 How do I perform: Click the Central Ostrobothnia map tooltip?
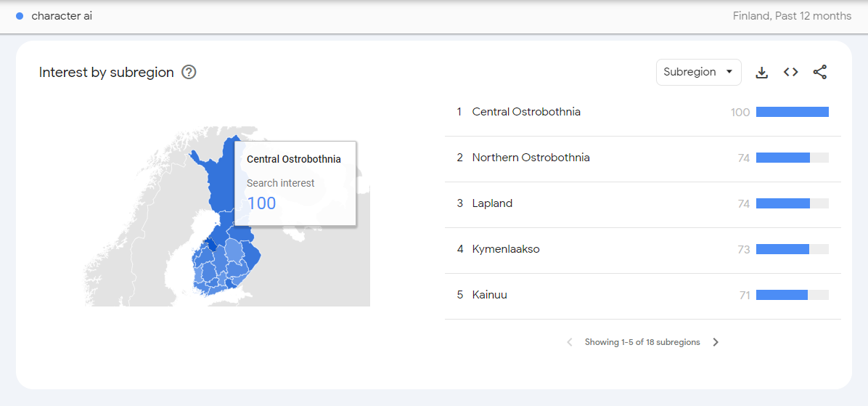[294, 182]
